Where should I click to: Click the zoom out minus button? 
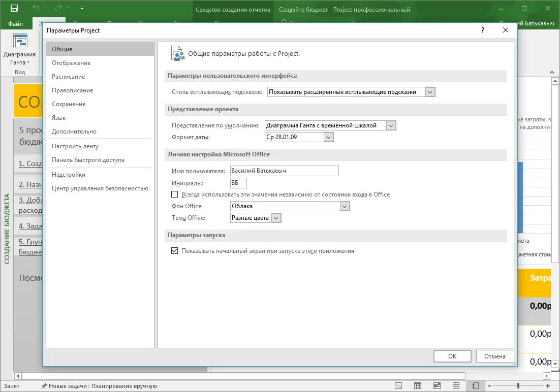point(489,386)
